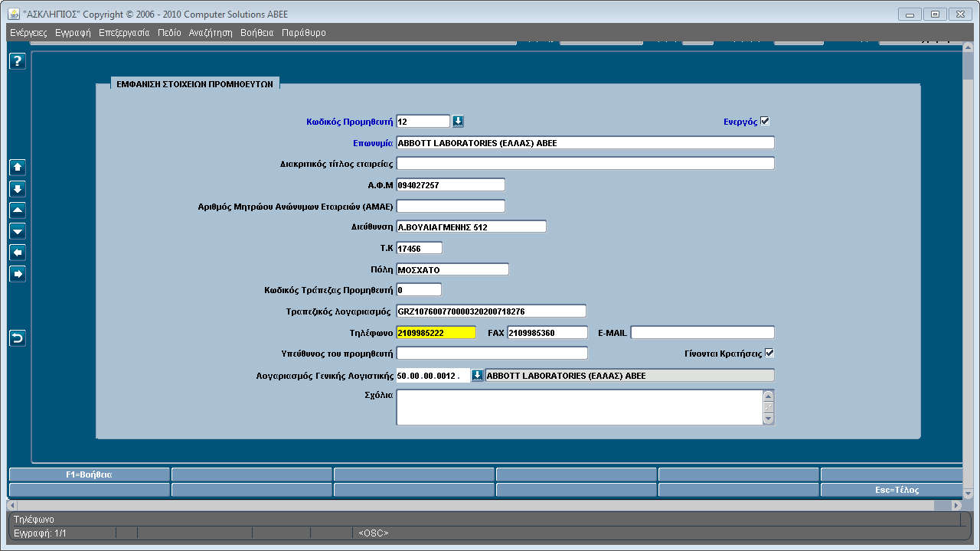Click the horizontal scrollbar thumb
The image size is (980, 551).
[x=475, y=506]
